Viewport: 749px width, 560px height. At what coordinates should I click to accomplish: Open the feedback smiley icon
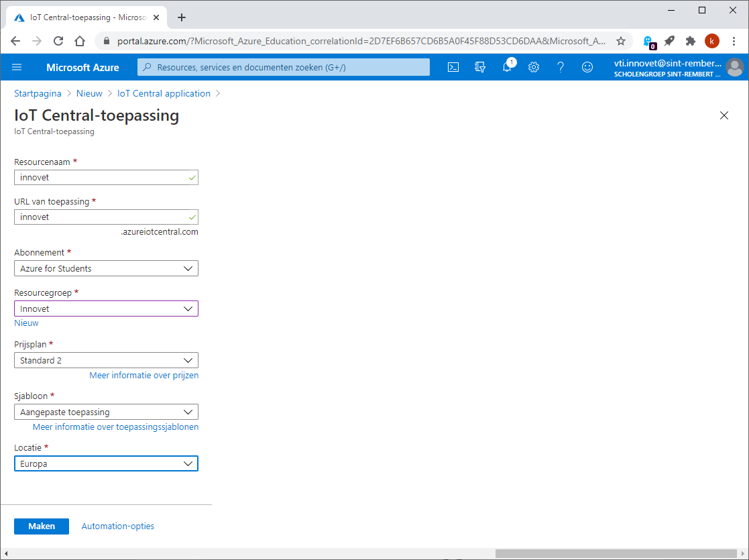(x=587, y=67)
